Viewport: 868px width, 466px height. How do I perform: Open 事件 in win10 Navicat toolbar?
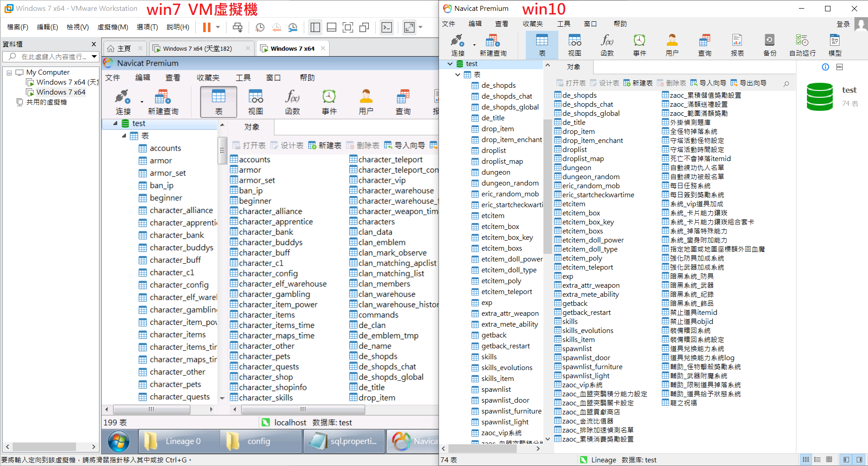(640, 45)
